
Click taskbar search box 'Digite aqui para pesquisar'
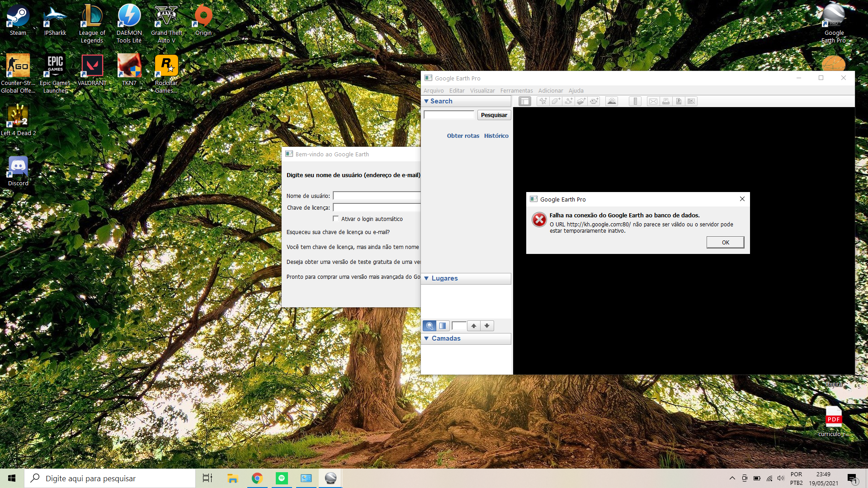point(110,478)
